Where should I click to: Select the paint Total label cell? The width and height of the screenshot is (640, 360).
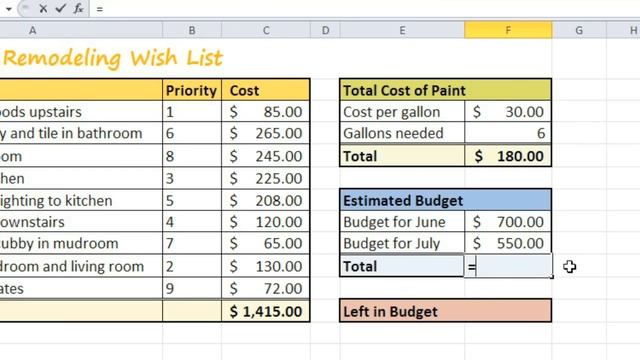coord(402,156)
